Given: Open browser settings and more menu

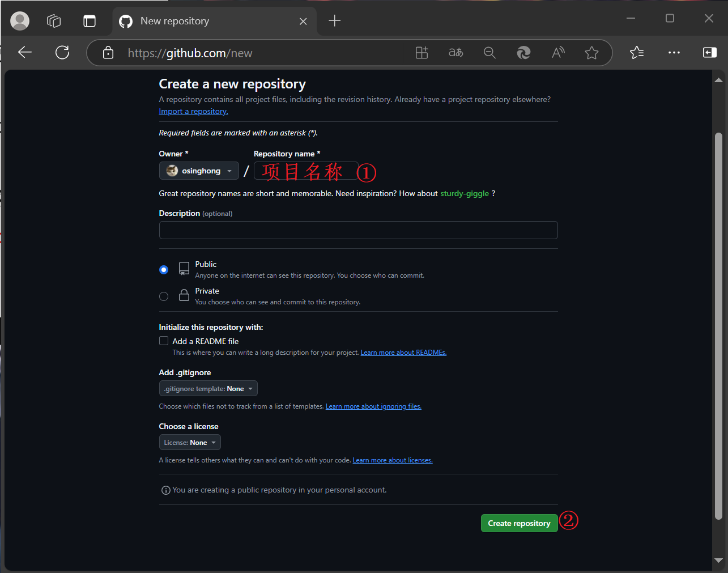Looking at the screenshot, I should (674, 53).
